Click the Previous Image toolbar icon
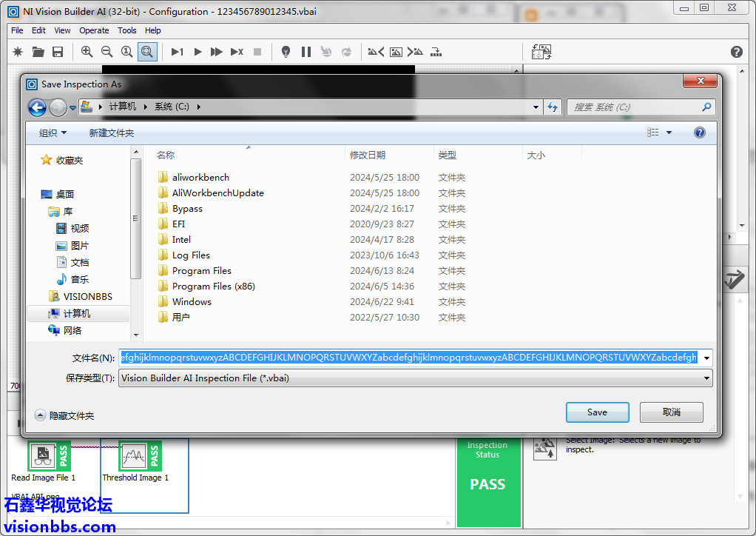756x536 pixels. [x=376, y=52]
